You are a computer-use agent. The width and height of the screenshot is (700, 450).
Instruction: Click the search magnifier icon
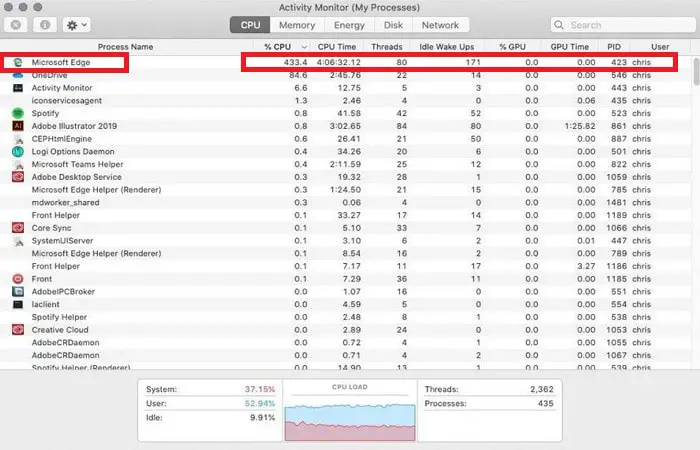[559, 25]
